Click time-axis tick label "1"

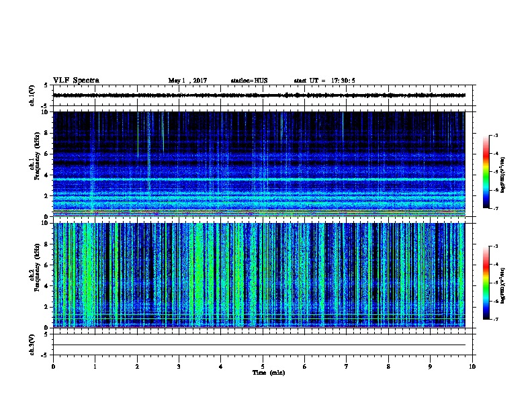pos(95,366)
